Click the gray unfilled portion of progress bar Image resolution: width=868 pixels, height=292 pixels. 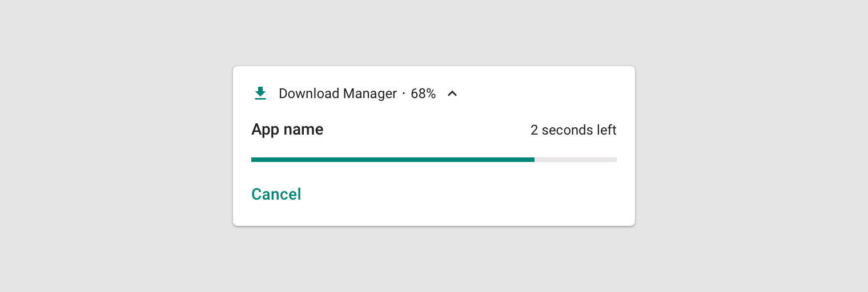point(577,160)
